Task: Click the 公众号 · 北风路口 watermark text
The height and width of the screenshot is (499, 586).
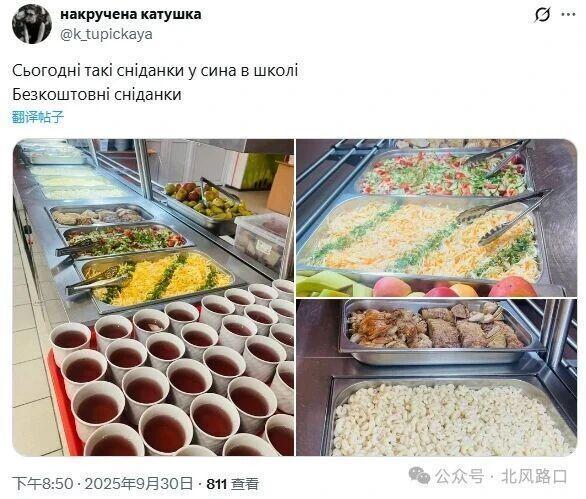Action: click(x=500, y=476)
